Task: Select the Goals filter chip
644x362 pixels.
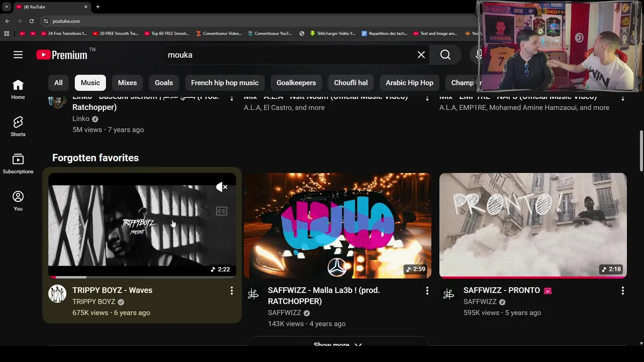Action: click(x=164, y=83)
